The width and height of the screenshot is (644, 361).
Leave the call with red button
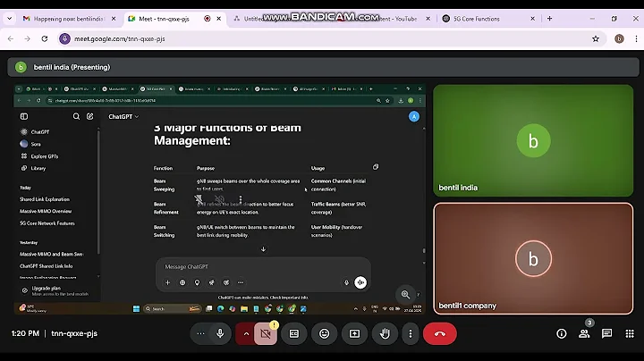440,333
